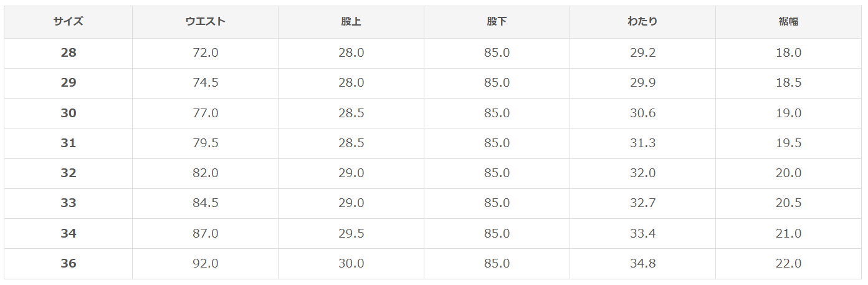The image size is (868, 285).
Task: Click the サイズ column header
Action: point(68,22)
